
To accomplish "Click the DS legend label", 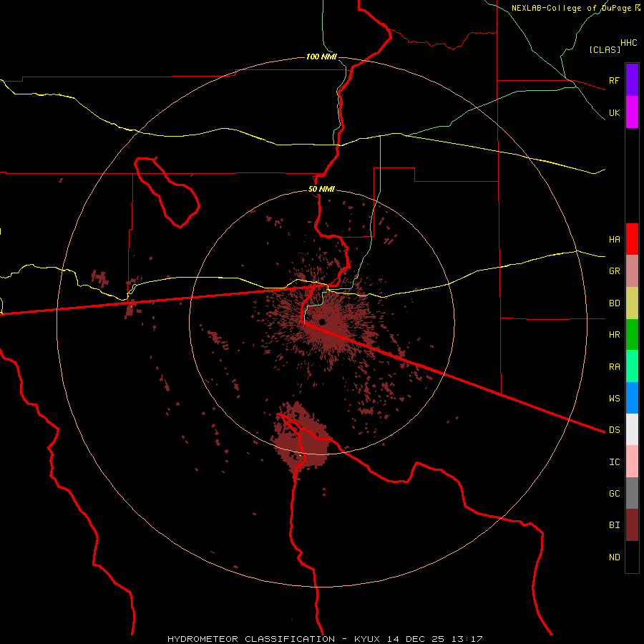I will (x=614, y=429).
